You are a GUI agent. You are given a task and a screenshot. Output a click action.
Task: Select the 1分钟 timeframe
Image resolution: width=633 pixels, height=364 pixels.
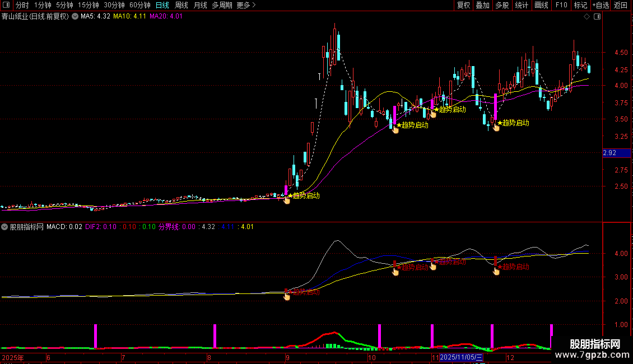pos(43,5)
